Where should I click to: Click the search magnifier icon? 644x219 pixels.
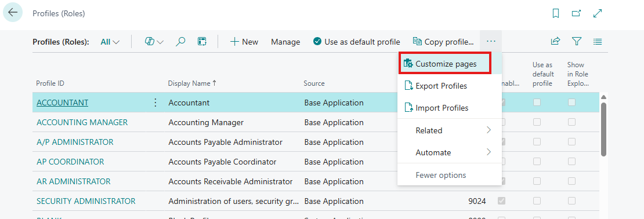(180, 41)
